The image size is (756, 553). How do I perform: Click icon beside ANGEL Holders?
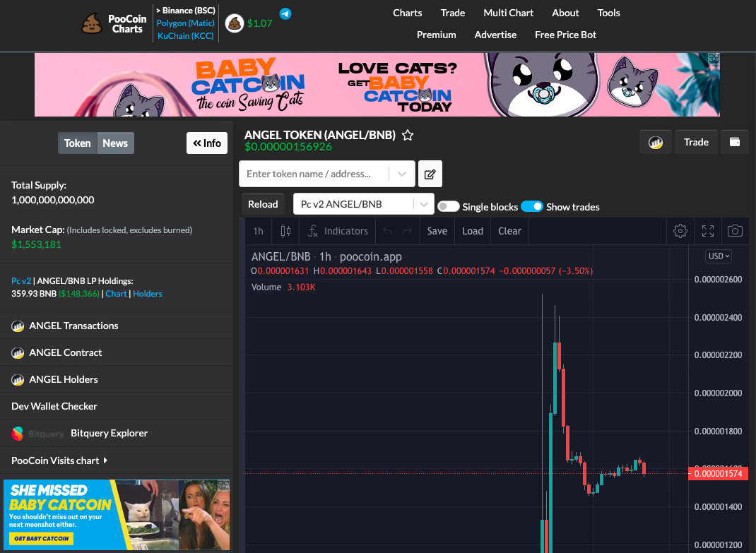(18, 381)
